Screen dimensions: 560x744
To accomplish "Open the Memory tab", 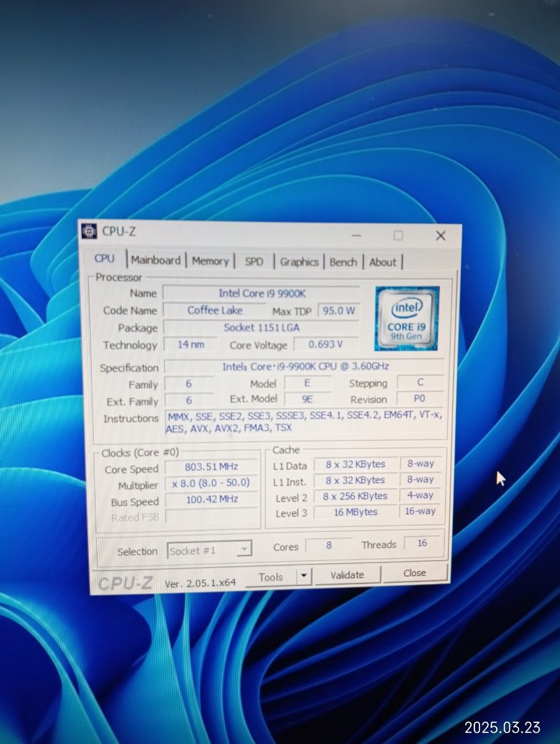I will pos(210,261).
